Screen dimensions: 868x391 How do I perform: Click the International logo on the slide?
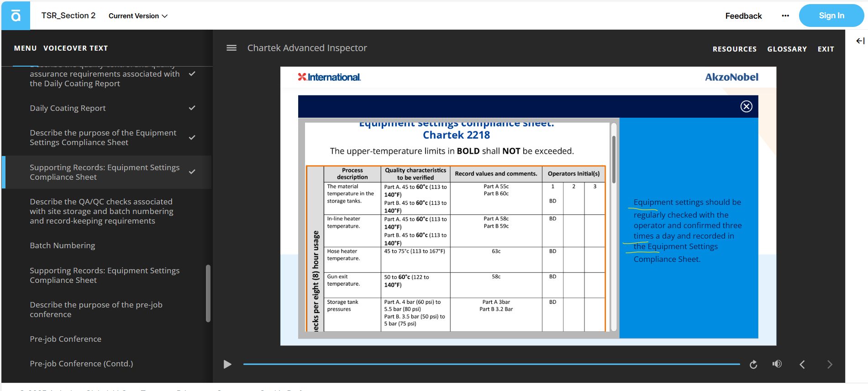[329, 77]
